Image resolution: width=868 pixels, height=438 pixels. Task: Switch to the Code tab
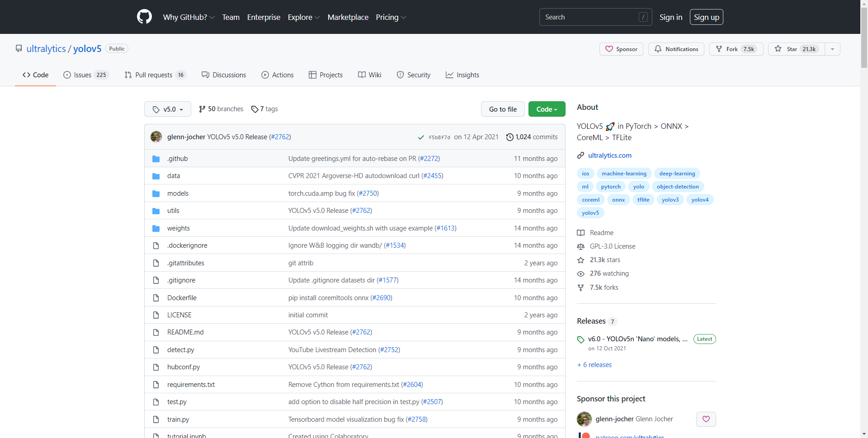point(35,75)
